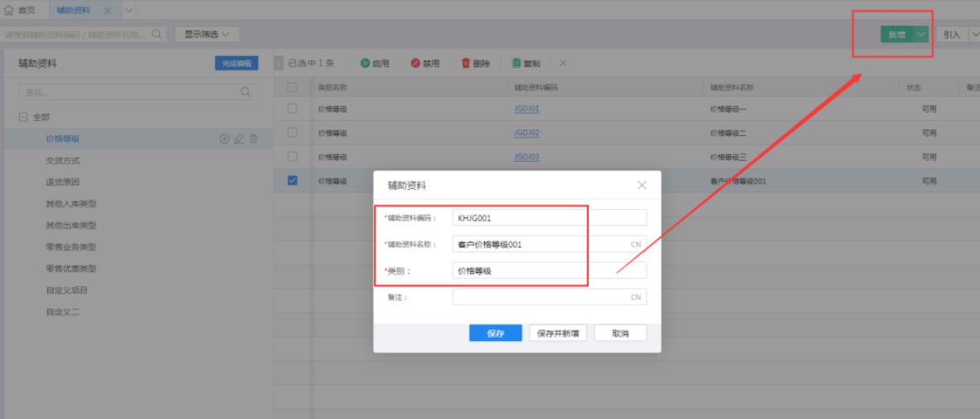Delete 价格等级 with the trash icon
Screen dimensions: 980x419
pyautogui.click(x=253, y=139)
